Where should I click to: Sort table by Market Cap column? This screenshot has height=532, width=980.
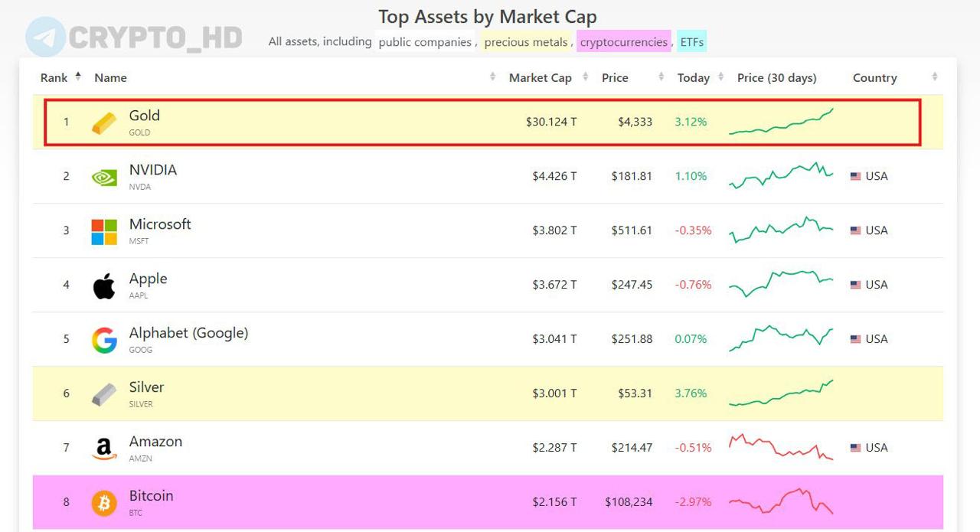541,78
